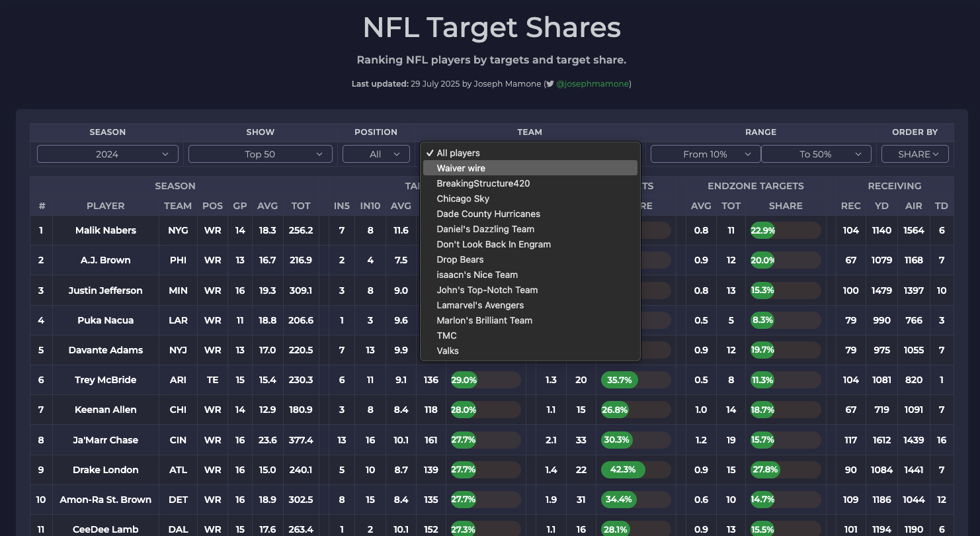Click the Endzone Targets SHARE column header
Image resolution: width=980 pixels, height=536 pixels.
point(786,206)
